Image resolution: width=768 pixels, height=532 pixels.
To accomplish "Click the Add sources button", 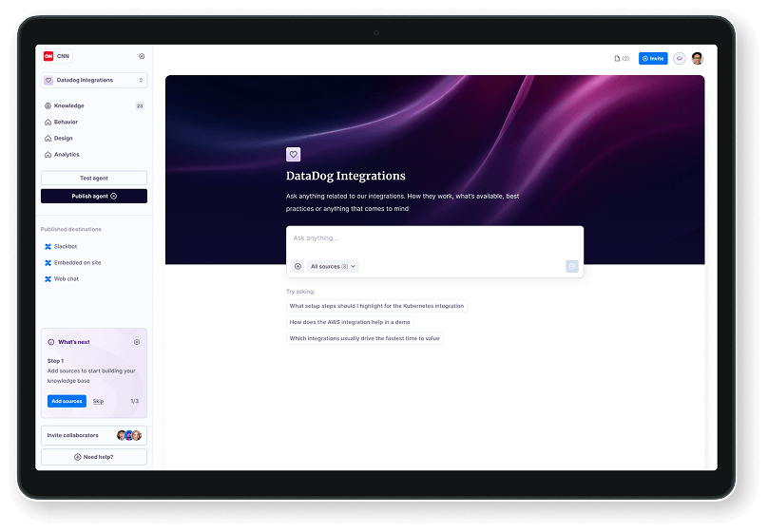I will click(x=67, y=401).
